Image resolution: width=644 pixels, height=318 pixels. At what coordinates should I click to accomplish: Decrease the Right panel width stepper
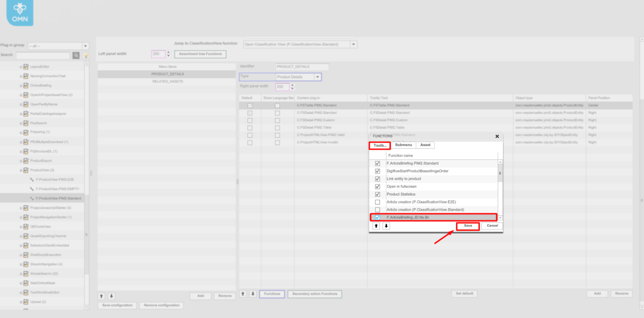click(x=292, y=89)
